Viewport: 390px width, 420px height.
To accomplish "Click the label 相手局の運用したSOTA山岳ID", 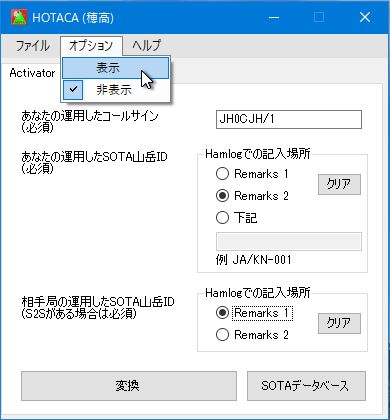I will [x=98, y=302].
